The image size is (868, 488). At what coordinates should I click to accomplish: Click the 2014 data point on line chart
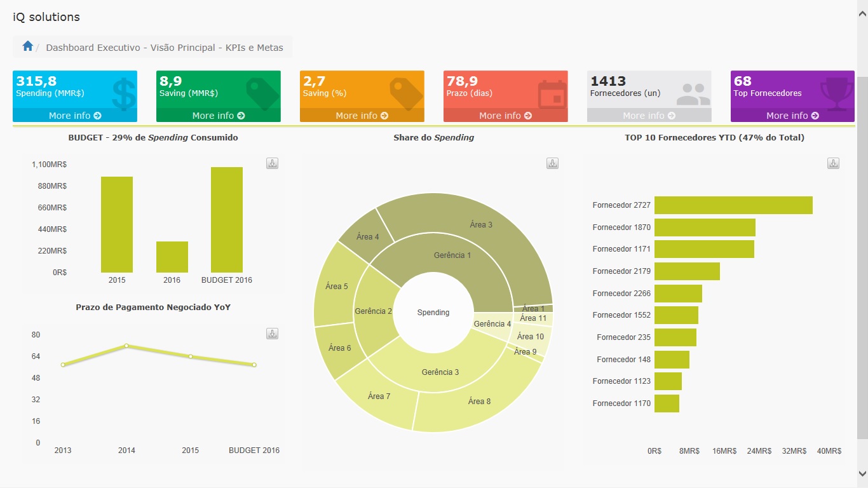126,346
